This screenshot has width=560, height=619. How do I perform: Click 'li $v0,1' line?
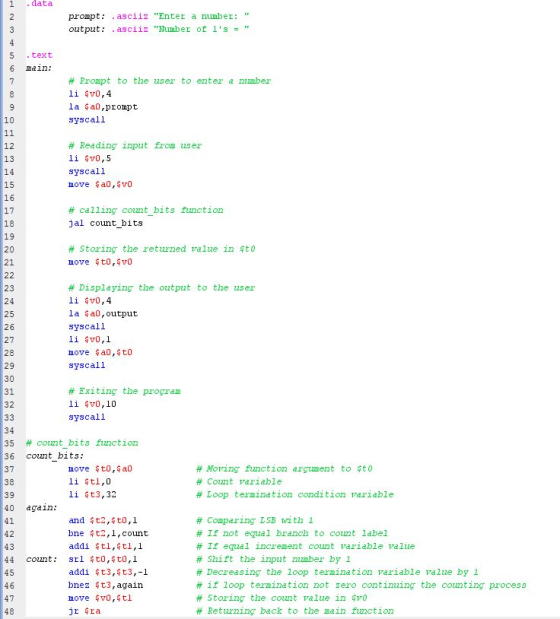point(90,340)
